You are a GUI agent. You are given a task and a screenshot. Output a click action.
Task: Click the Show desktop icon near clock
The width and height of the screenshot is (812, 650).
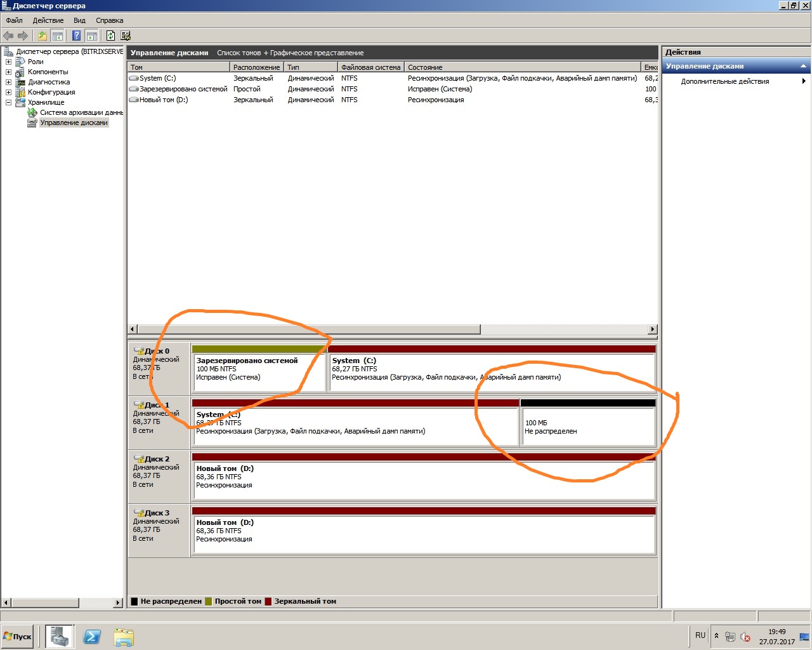point(804,637)
